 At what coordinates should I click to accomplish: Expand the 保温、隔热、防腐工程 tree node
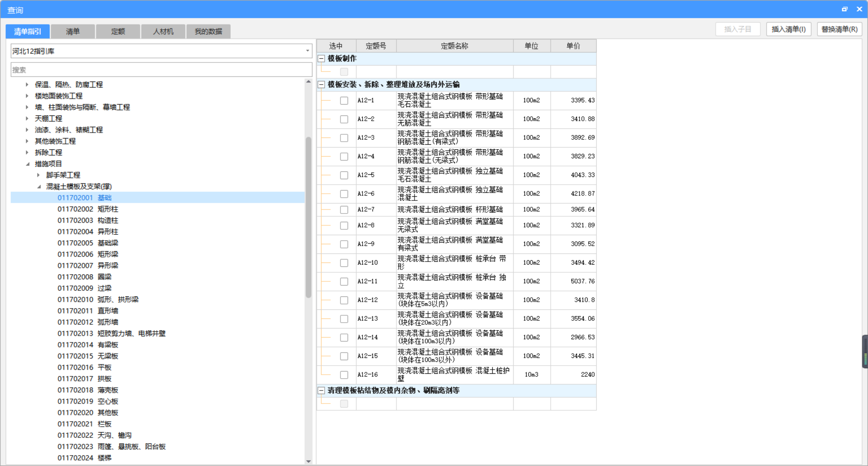click(27, 85)
